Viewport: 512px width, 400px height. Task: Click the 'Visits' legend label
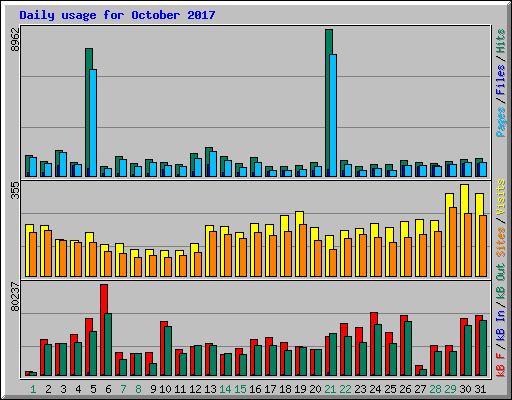point(501,197)
